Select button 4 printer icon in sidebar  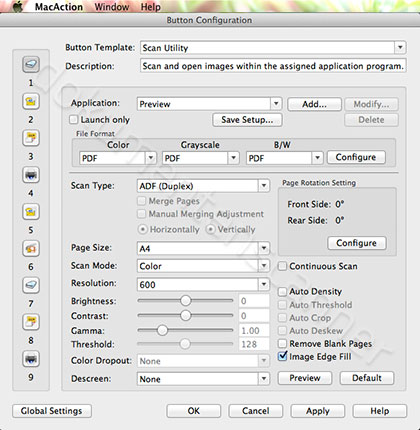pos(31,175)
